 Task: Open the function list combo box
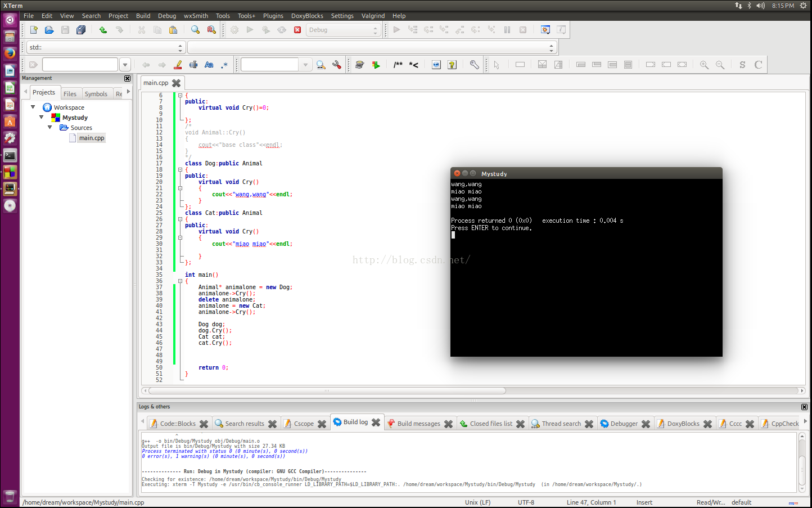(372, 47)
